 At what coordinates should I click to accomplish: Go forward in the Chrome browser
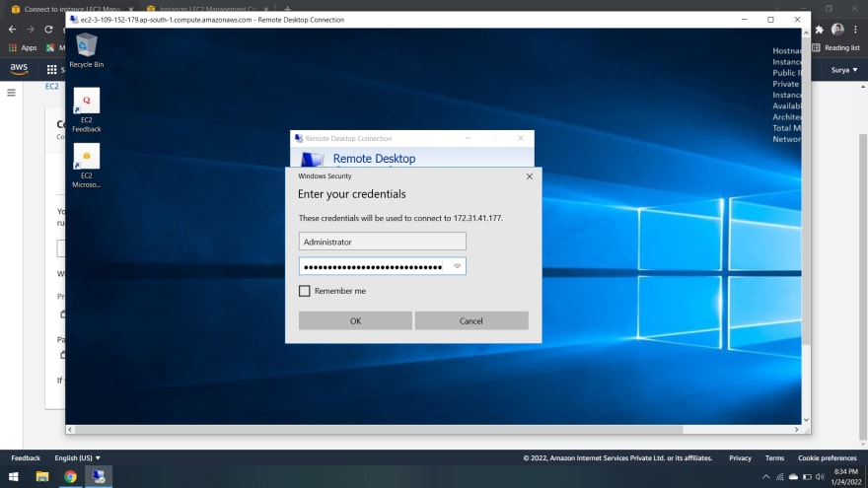coord(31,30)
